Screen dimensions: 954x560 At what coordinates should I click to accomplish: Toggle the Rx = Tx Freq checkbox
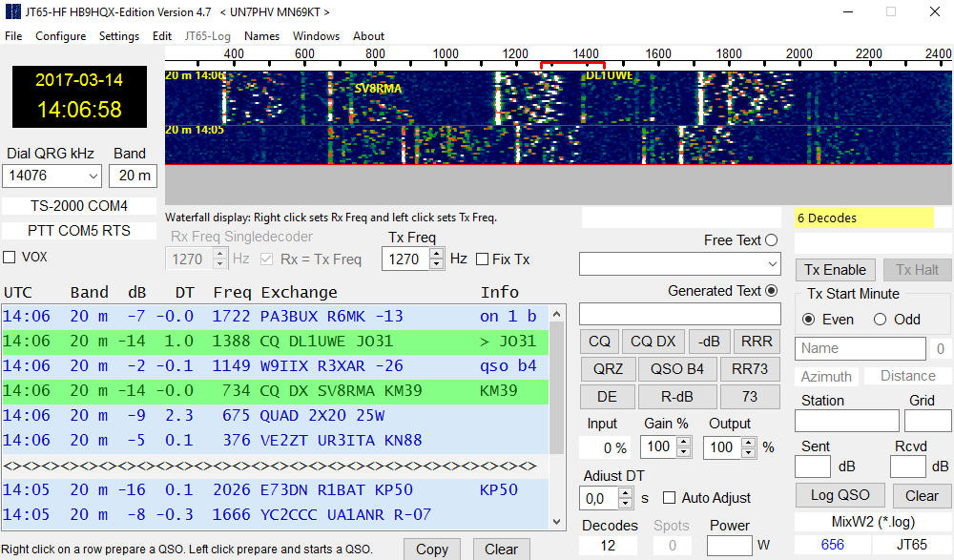point(266,259)
